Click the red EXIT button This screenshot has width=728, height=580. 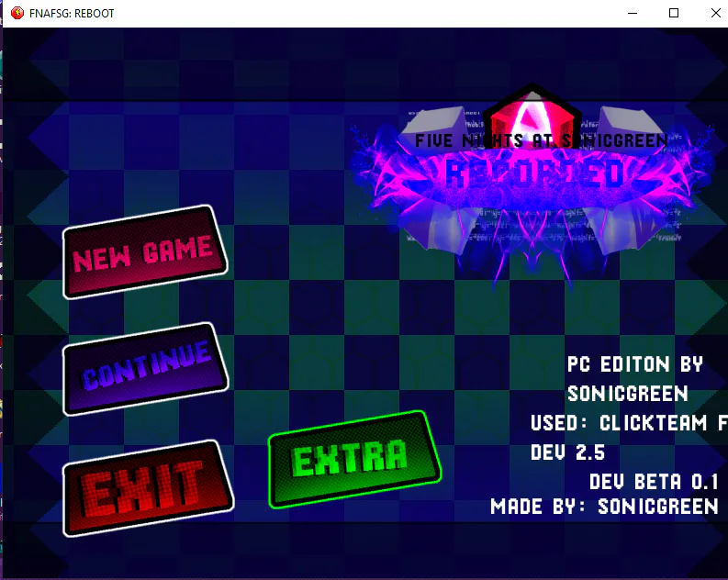pyautogui.click(x=148, y=488)
